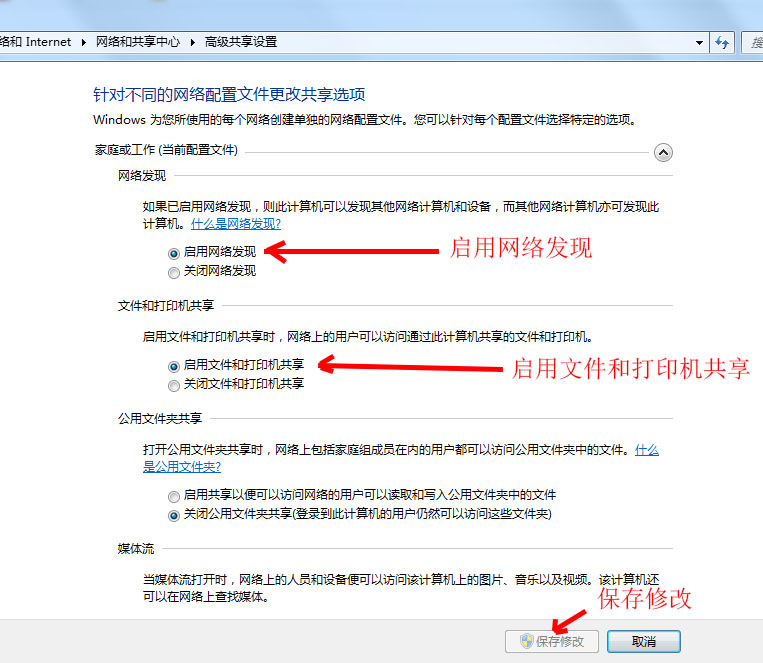
Task: Click the 取消 button
Action: 644,642
